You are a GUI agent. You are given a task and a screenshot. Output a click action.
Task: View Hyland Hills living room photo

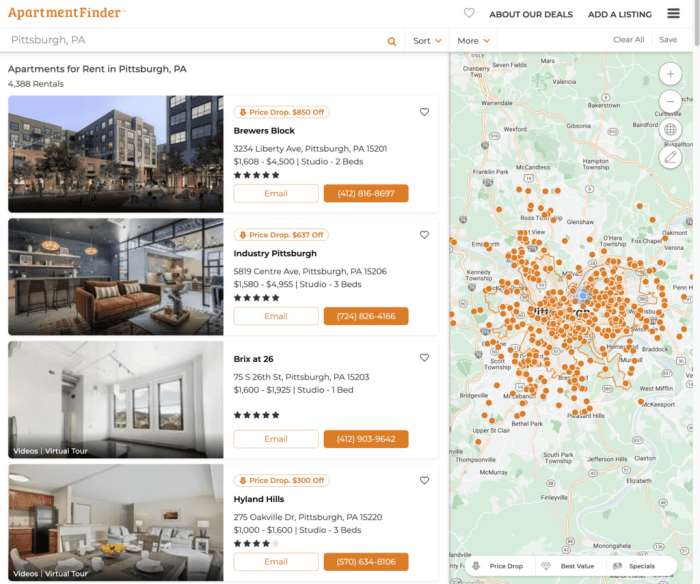(116, 522)
